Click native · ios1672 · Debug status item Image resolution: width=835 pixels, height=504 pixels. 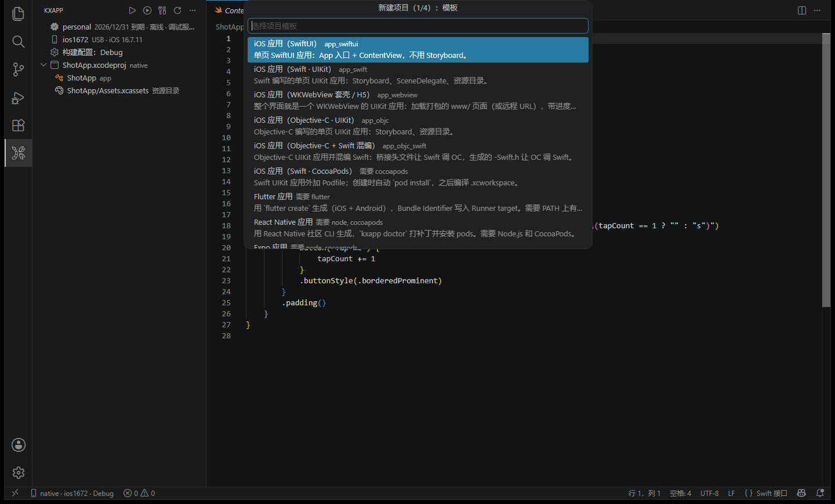72,493
